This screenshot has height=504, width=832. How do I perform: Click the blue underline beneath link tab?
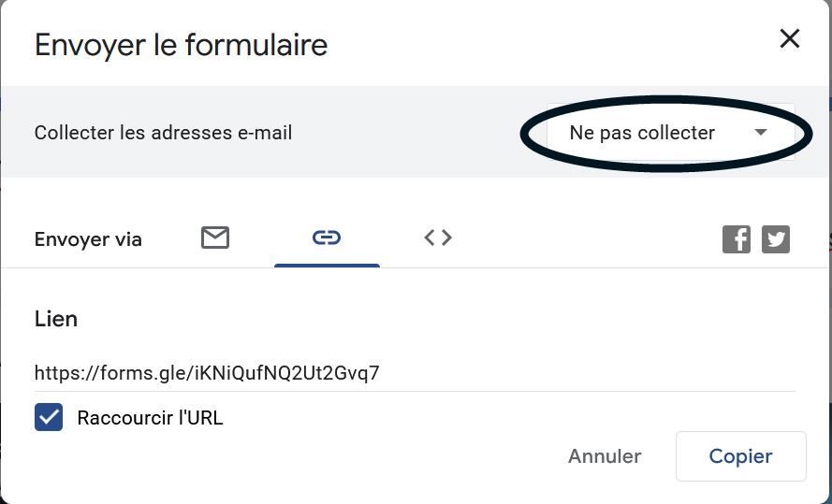click(x=327, y=266)
